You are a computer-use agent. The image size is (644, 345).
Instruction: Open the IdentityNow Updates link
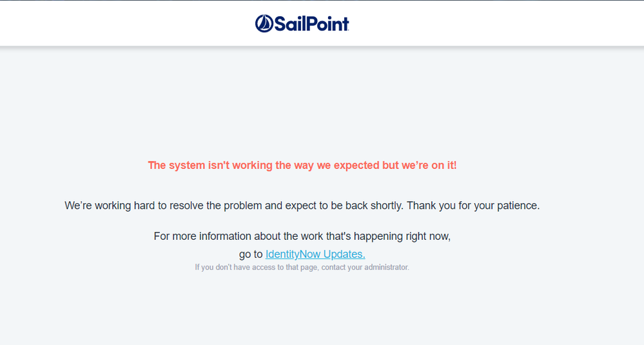[315, 254]
